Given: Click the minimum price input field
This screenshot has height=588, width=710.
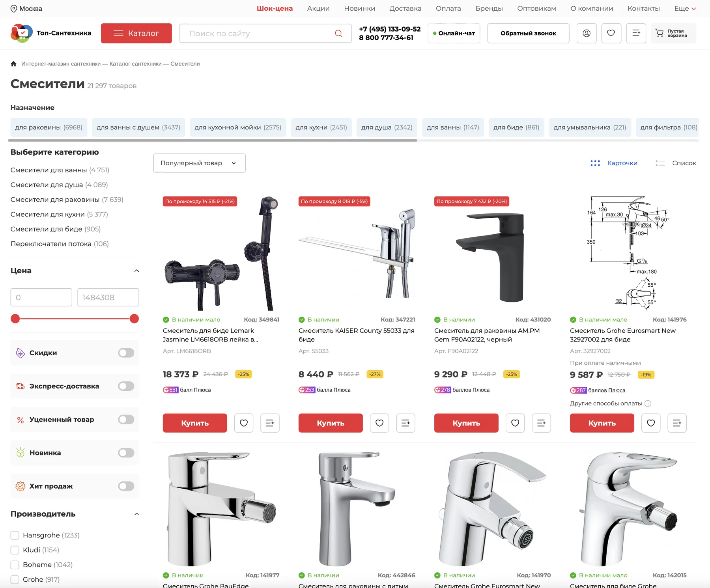Looking at the screenshot, I should (41, 297).
